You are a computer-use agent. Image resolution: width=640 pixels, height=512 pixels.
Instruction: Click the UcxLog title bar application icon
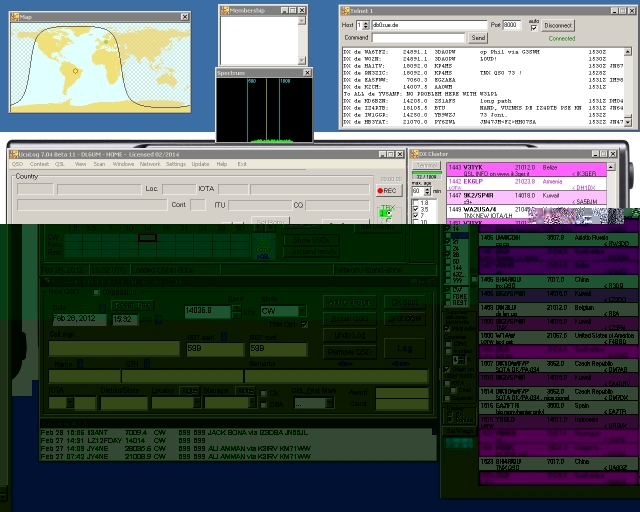click(14, 154)
